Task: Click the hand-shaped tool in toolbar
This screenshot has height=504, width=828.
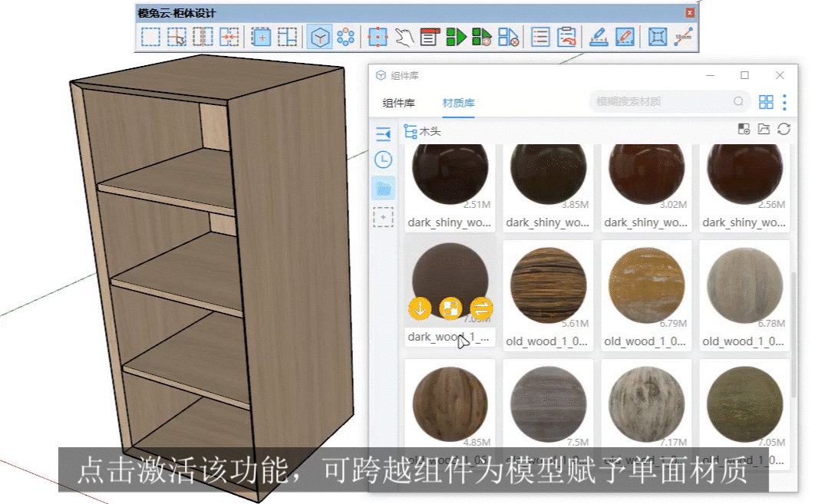Action: [x=404, y=37]
